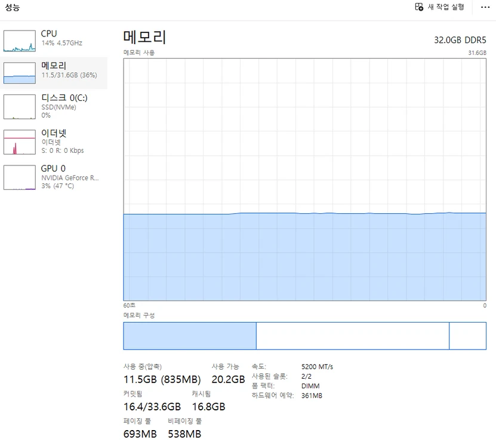Click the NVIDIA GeForce GPU name text

pos(70,178)
